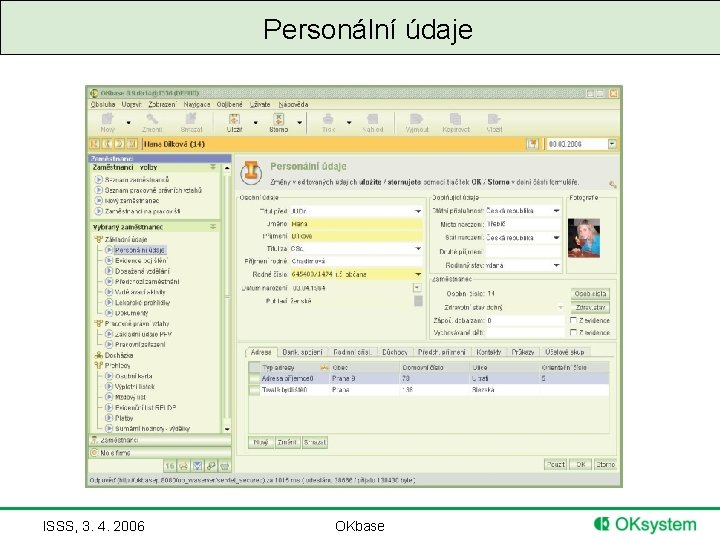Viewport: 720px width, 540px height.
Task: Select the Adresa přijemce row selector box
Action: pos(254,379)
